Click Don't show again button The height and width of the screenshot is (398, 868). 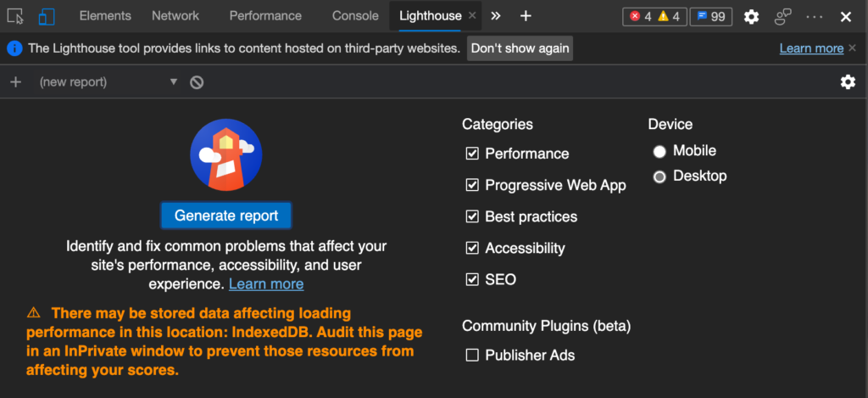(520, 48)
